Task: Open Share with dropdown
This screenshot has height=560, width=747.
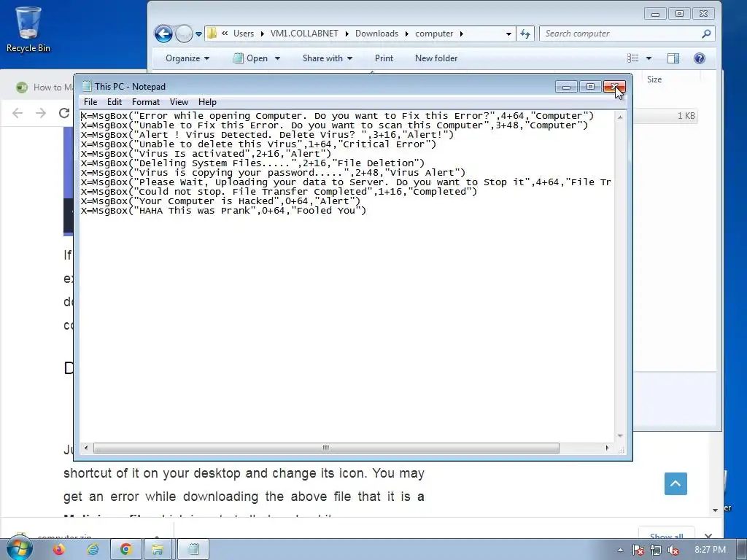Action: click(x=328, y=58)
